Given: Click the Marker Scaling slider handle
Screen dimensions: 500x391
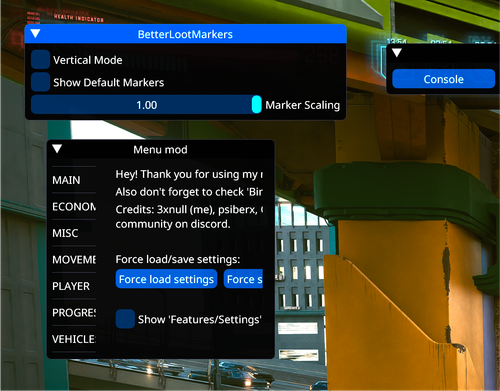Looking at the screenshot, I should (x=256, y=104).
